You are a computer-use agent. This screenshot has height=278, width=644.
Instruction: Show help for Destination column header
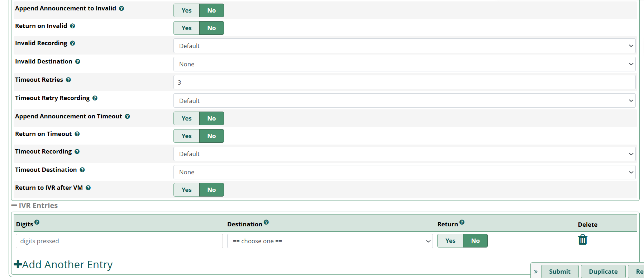266,222
